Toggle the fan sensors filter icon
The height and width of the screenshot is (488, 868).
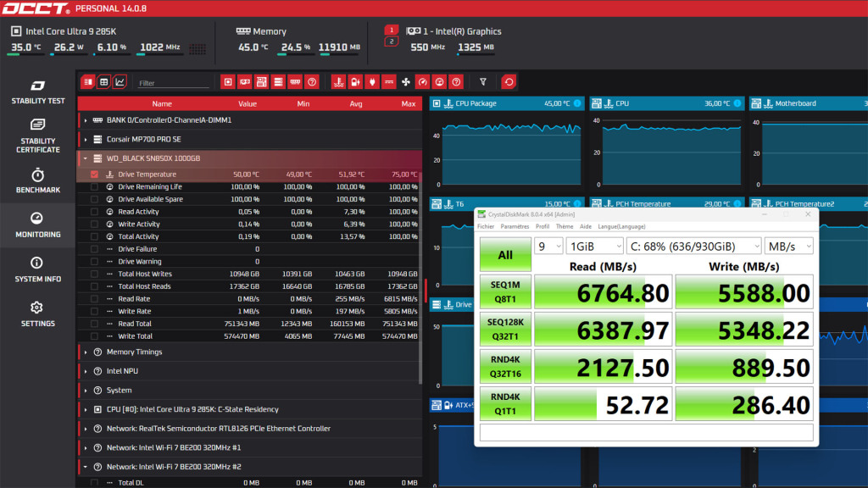point(406,82)
